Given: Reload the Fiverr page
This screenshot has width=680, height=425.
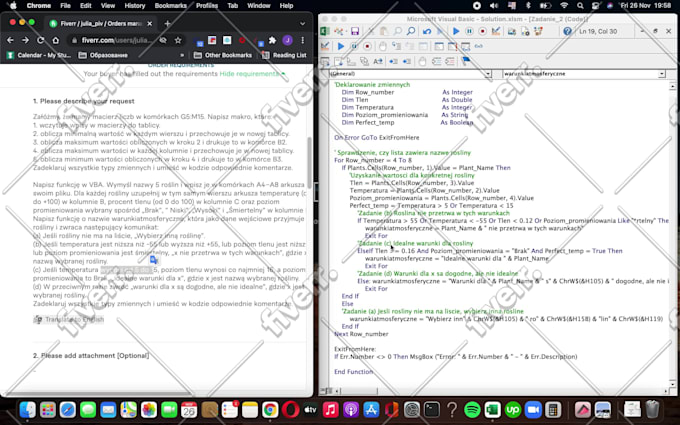Looking at the screenshot, I should point(42,39).
